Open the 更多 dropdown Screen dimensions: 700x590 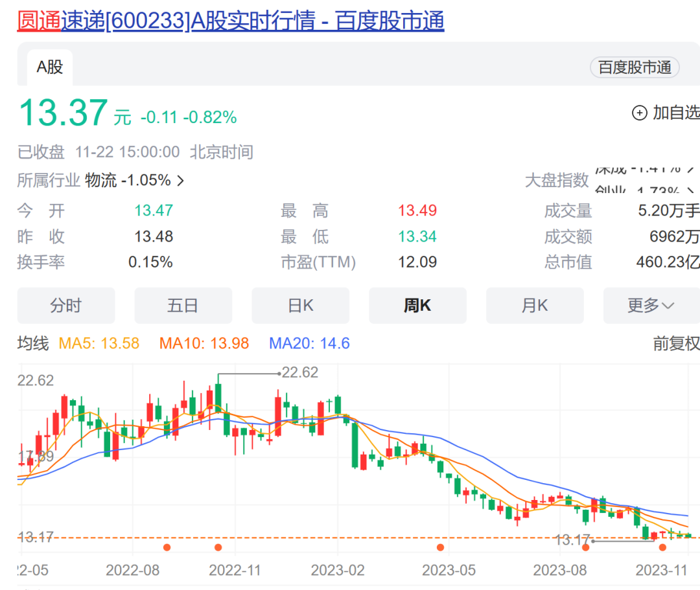[x=651, y=306]
